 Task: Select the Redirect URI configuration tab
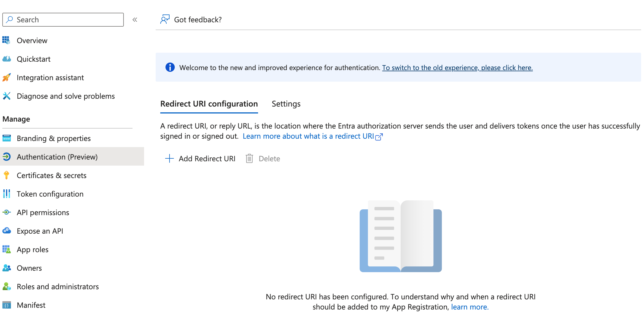click(209, 104)
